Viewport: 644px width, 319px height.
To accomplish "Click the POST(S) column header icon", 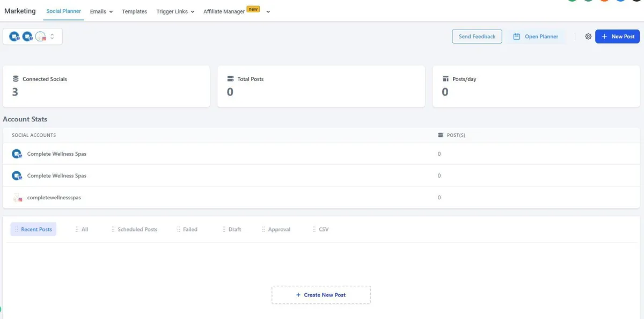I will pyautogui.click(x=441, y=135).
